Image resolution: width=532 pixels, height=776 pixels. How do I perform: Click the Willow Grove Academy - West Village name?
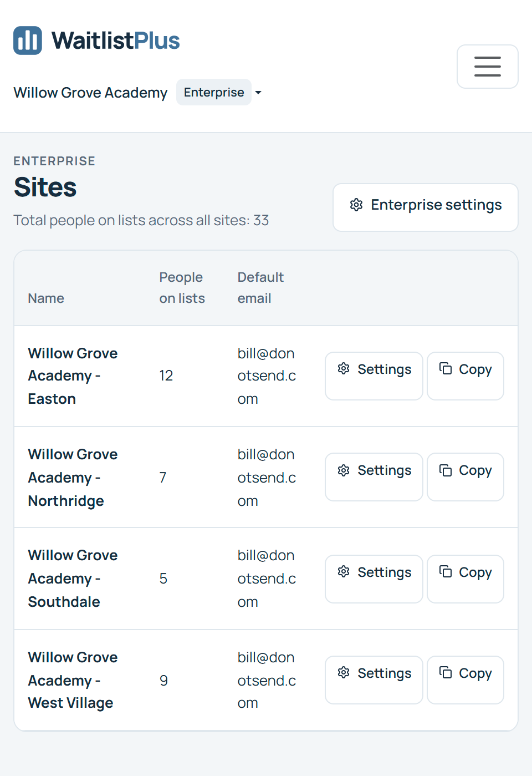coord(73,680)
